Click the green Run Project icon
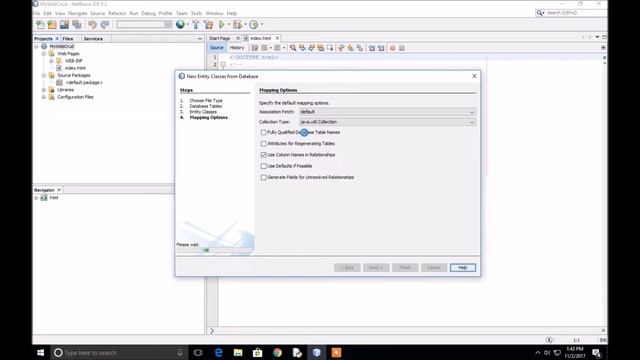The image size is (640, 360). point(222,25)
